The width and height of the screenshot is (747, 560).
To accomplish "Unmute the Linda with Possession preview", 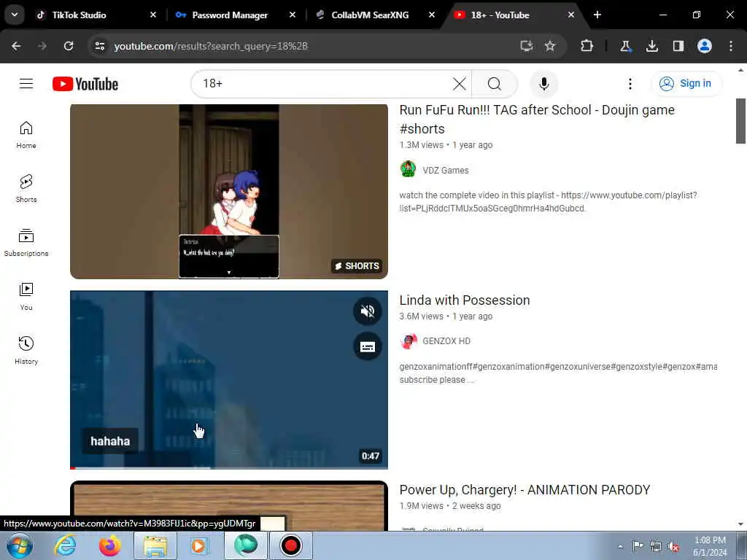I will 368,311.
